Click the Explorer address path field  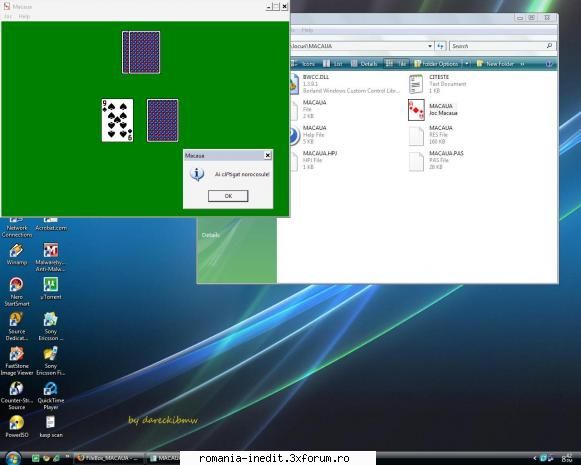coord(358,46)
